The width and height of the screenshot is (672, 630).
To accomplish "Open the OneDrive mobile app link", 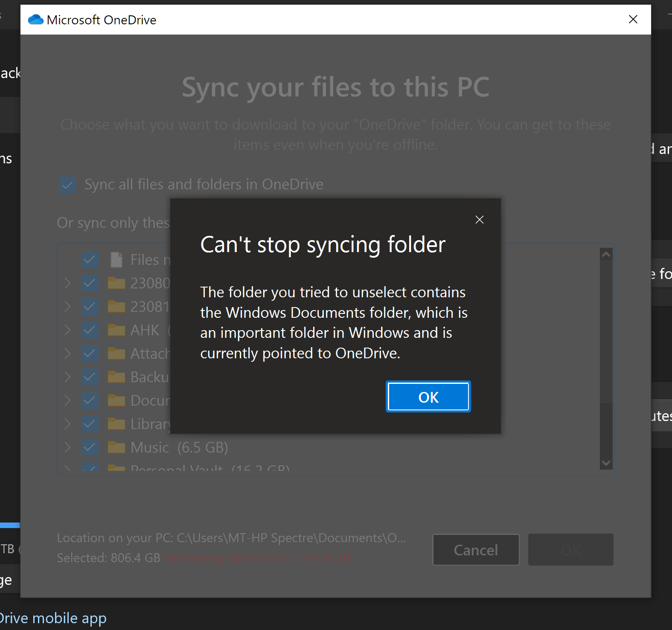I will coord(53,618).
